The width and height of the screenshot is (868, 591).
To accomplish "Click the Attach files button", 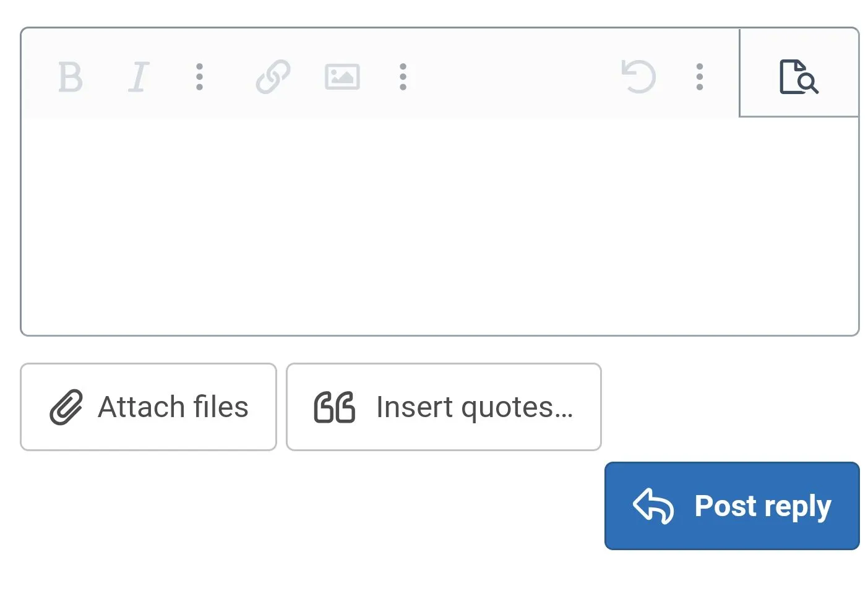I will point(148,407).
